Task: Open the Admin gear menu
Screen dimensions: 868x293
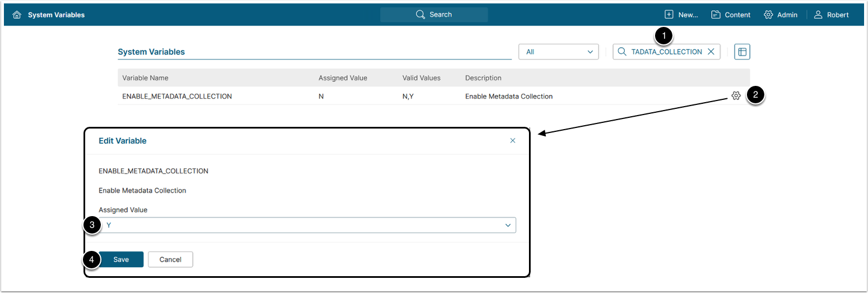Action: point(780,15)
